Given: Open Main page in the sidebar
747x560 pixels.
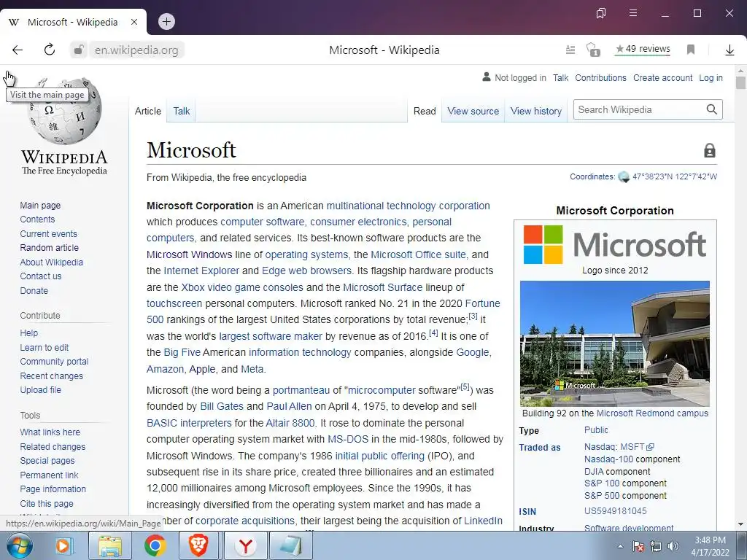Looking at the screenshot, I should point(41,205).
